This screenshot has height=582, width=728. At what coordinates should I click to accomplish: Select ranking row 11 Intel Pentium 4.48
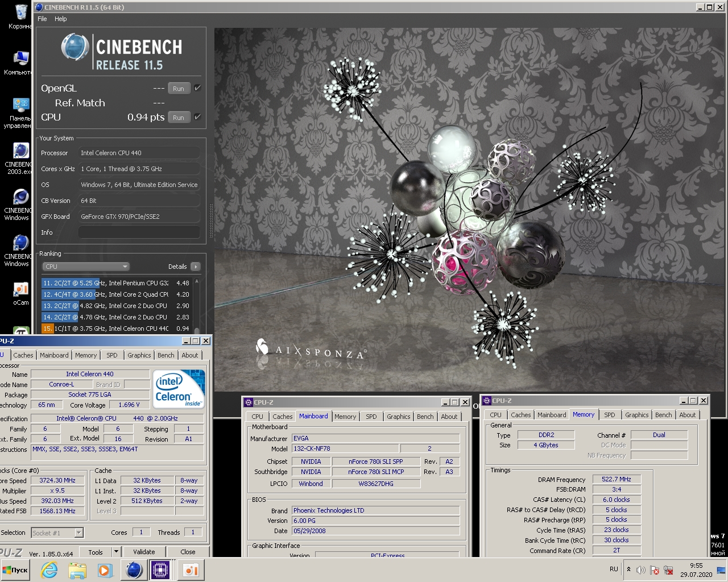coord(116,283)
